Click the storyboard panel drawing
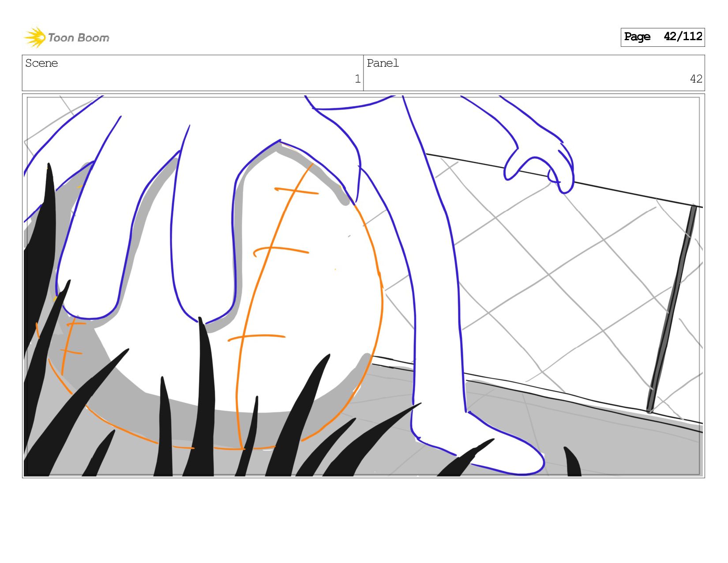Image resolution: width=728 pixels, height=563 pixels. point(363,286)
